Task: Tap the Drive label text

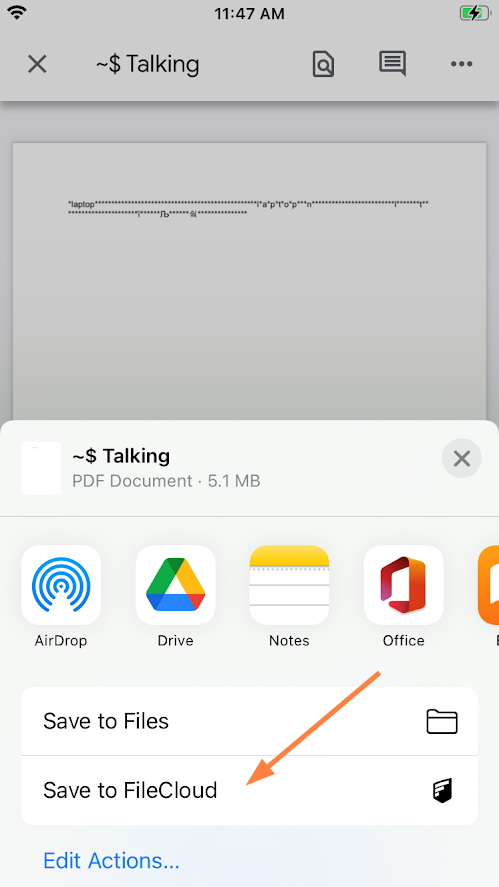Action: pos(175,640)
